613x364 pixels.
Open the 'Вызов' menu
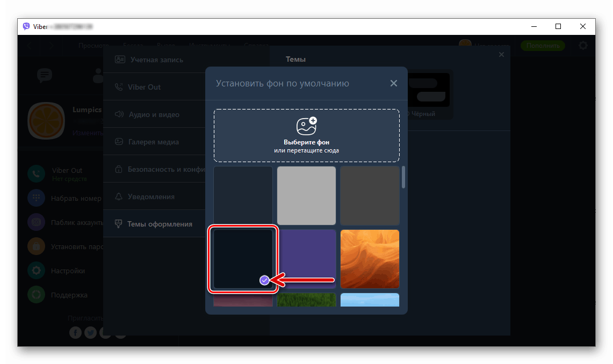[166, 46]
